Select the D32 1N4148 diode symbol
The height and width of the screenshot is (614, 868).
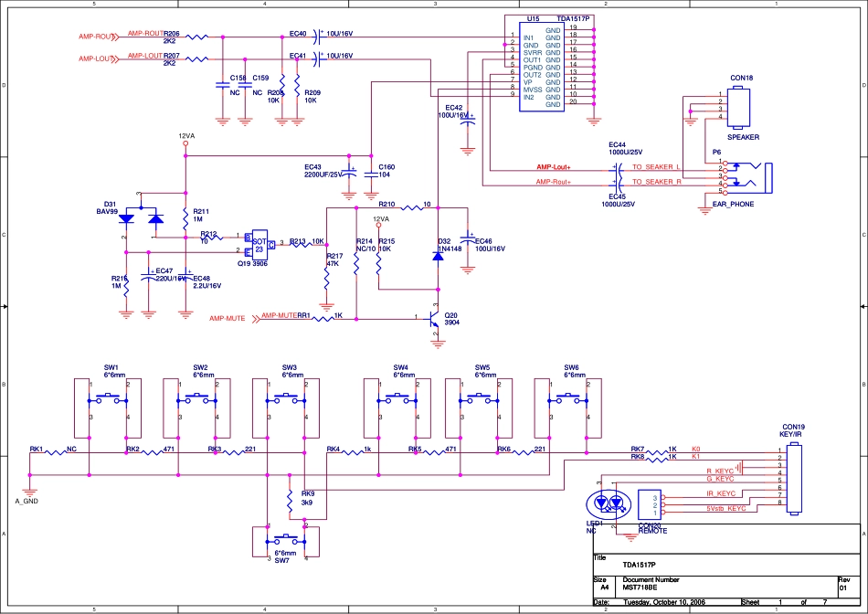click(437, 257)
